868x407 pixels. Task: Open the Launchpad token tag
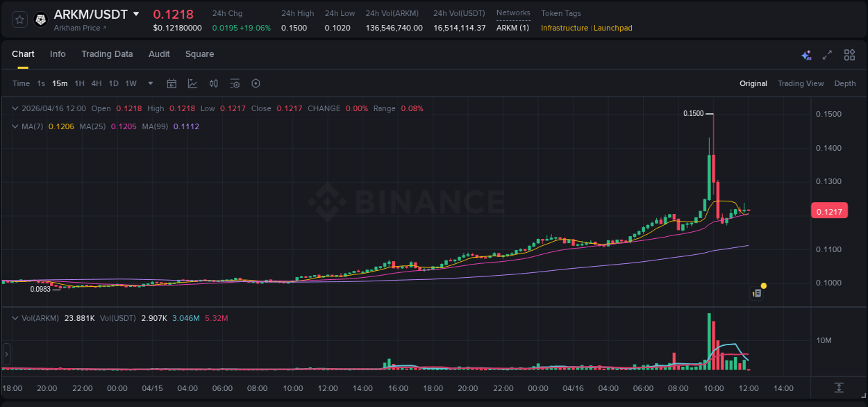[x=612, y=28]
